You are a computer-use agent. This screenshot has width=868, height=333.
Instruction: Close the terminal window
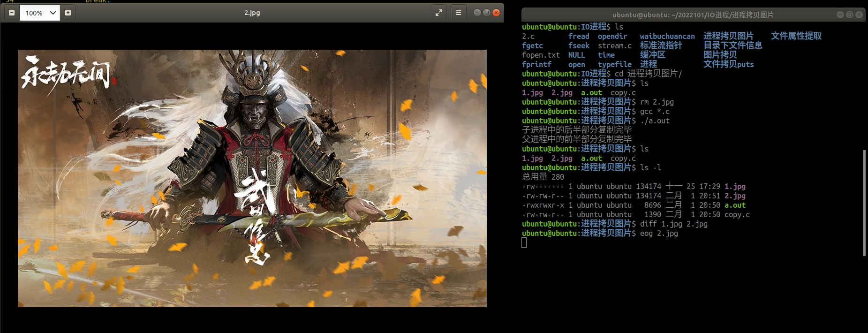coord(859,15)
